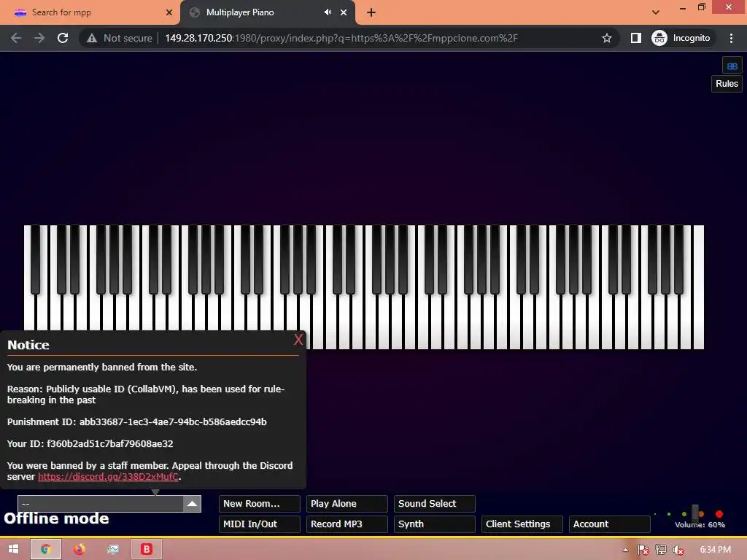Bookmark this page with the star
Image resolution: width=747 pixels, height=560 pixels.
click(x=606, y=38)
